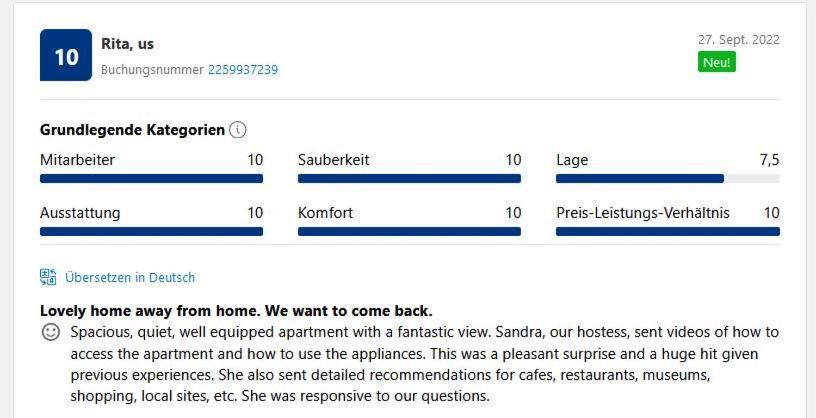Click the reviewer name Rita, us
Image resolution: width=816 pixels, height=418 pixels.
click(128, 44)
